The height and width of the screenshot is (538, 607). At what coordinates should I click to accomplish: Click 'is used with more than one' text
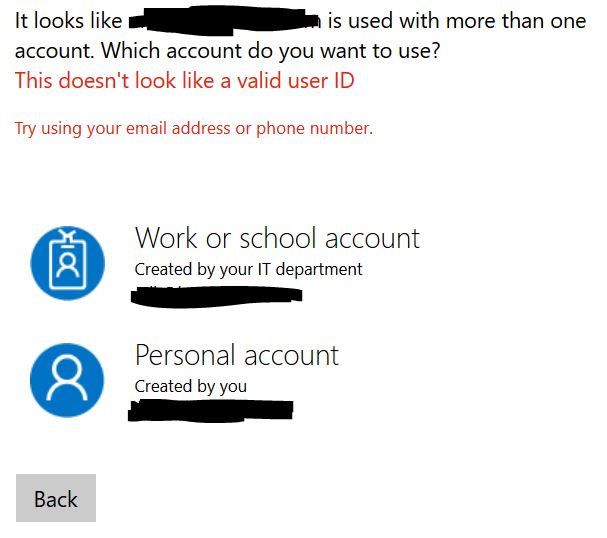coord(457,21)
